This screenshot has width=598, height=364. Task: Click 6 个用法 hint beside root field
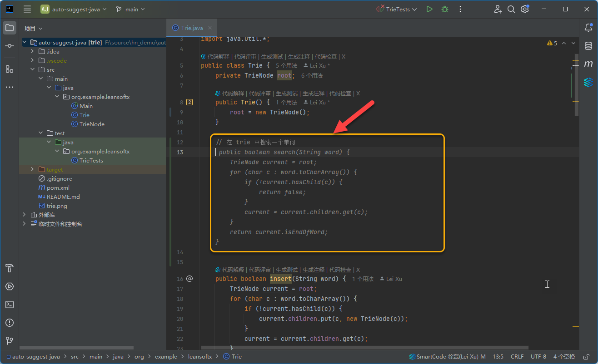(x=312, y=76)
